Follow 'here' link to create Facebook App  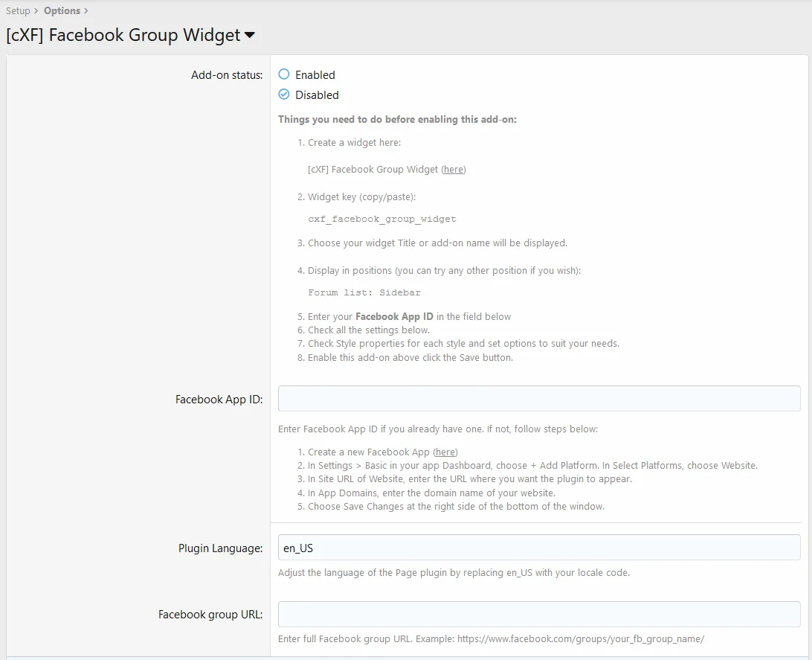445,452
